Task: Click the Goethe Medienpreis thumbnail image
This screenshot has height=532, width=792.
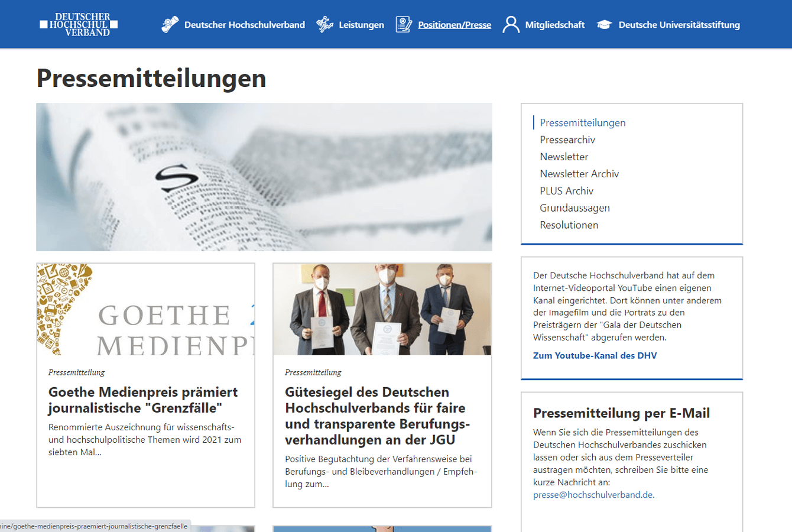Action: (x=145, y=309)
